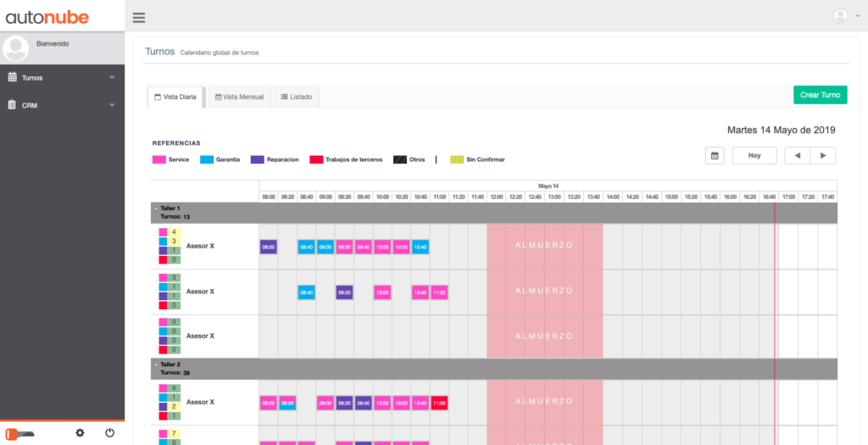Expand the account dropdown arrow beside the top avatar
Viewport: 868px width, 445px height.
pyautogui.click(x=858, y=17)
